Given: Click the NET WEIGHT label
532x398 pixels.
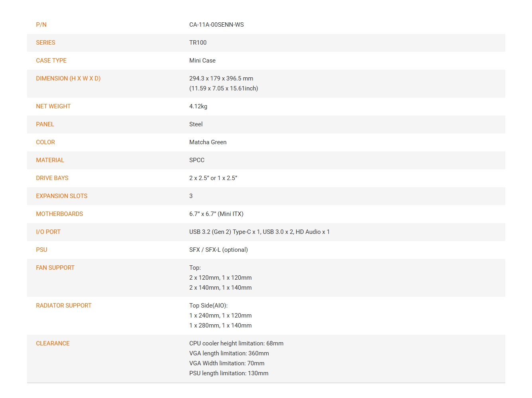Looking at the screenshot, I should pyautogui.click(x=53, y=106).
